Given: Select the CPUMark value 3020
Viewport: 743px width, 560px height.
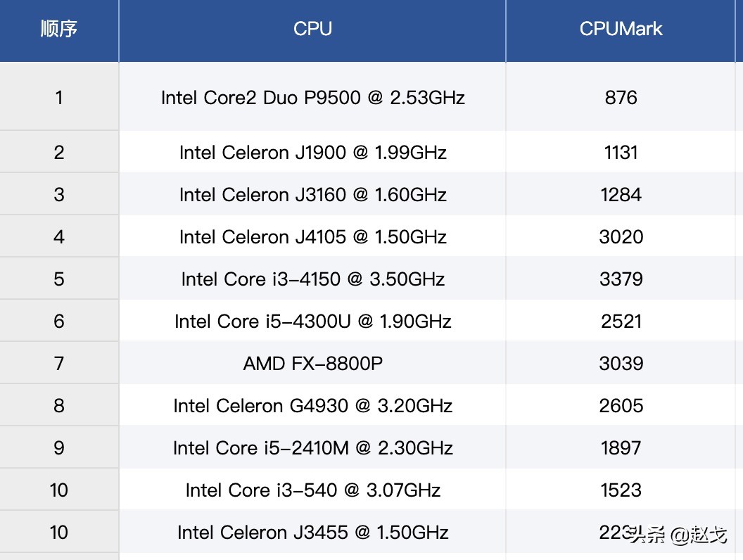Looking at the screenshot, I should coord(621,237).
